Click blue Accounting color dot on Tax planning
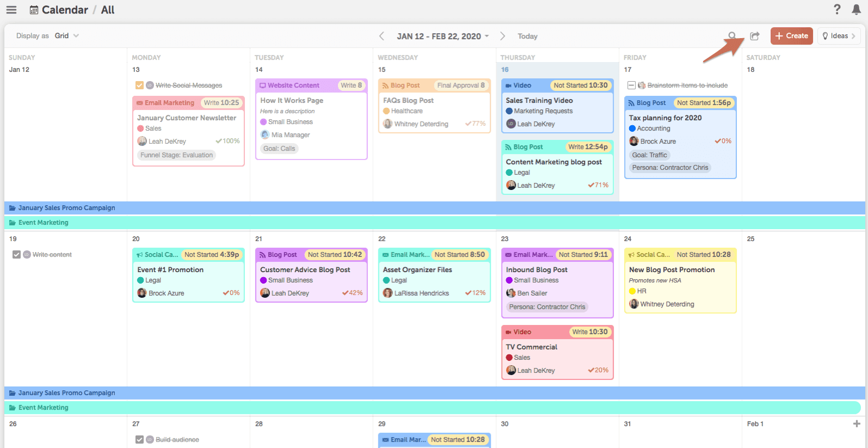 [632, 128]
